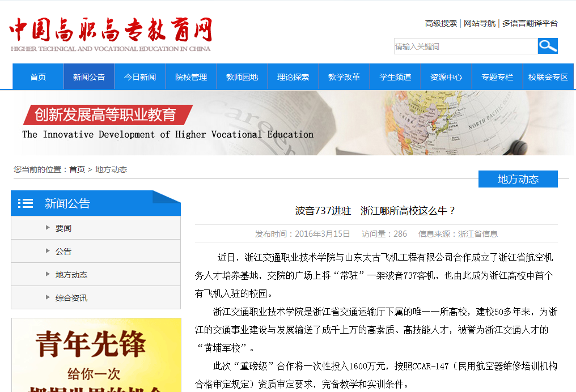Click 首页 in the breadcrumb trail
Screen dimensions: 576x392
click(77, 169)
